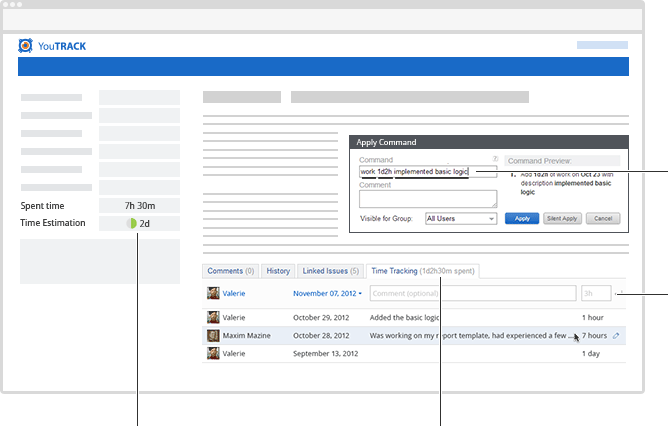669x427 pixels.
Task: Click the 'Added the basic logic' description
Action: pyautogui.click(x=404, y=317)
